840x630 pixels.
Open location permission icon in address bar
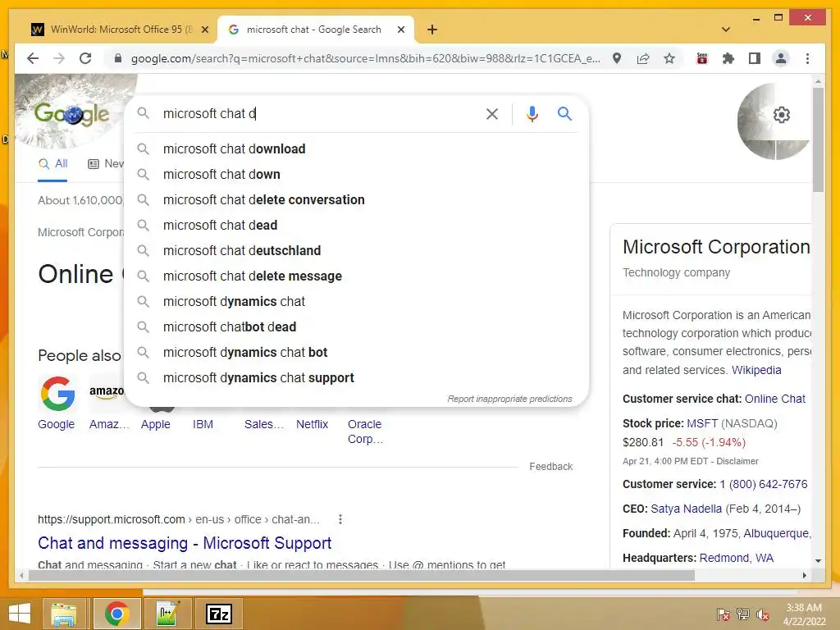click(x=617, y=58)
